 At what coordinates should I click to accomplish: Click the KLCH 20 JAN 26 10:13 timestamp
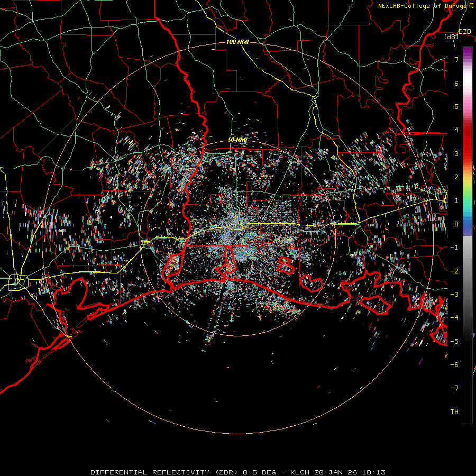click(x=338, y=472)
